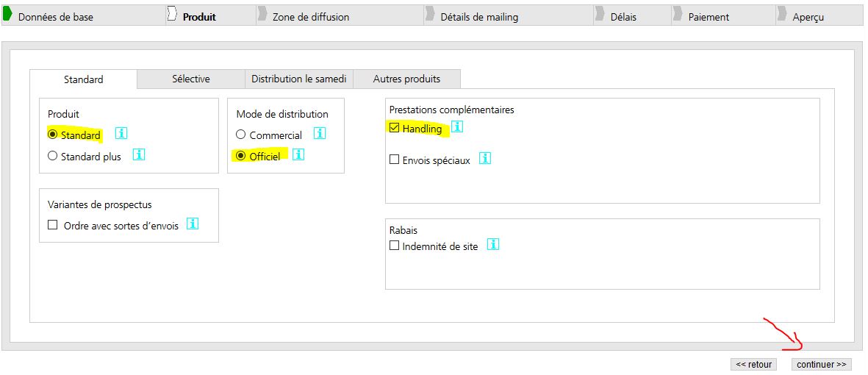Check the Indemnité de site option
The width and height of the screenshot is (868, 375).
click(395, 246)
